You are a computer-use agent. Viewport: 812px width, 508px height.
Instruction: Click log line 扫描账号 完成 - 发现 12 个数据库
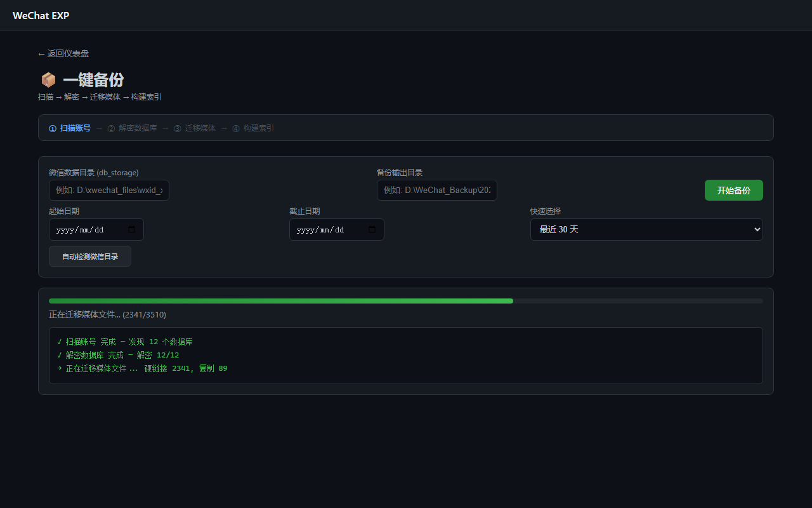tap(125, 342)
